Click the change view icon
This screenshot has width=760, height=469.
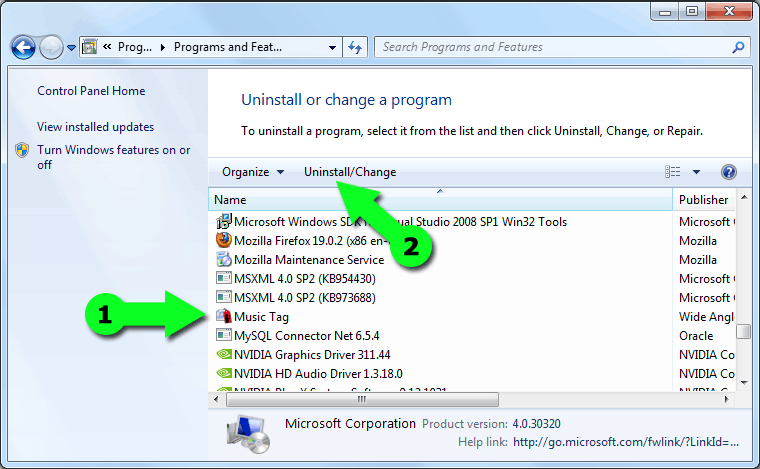click(672, 172)
